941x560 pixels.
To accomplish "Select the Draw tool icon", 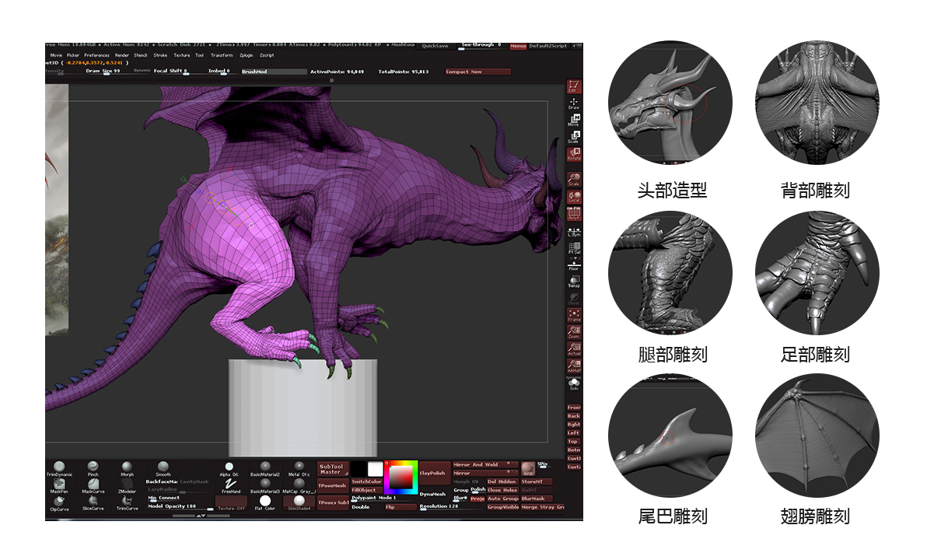I will click(574, 103).
